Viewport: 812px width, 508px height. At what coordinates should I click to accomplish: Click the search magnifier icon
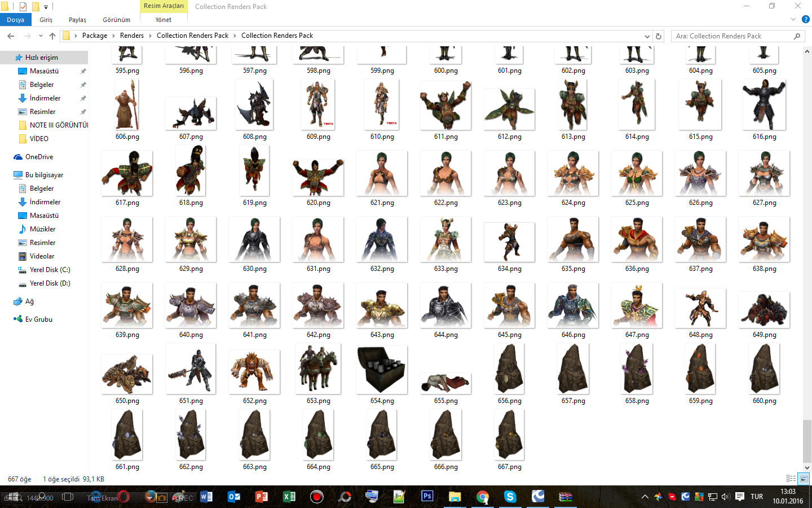point(797,36)
